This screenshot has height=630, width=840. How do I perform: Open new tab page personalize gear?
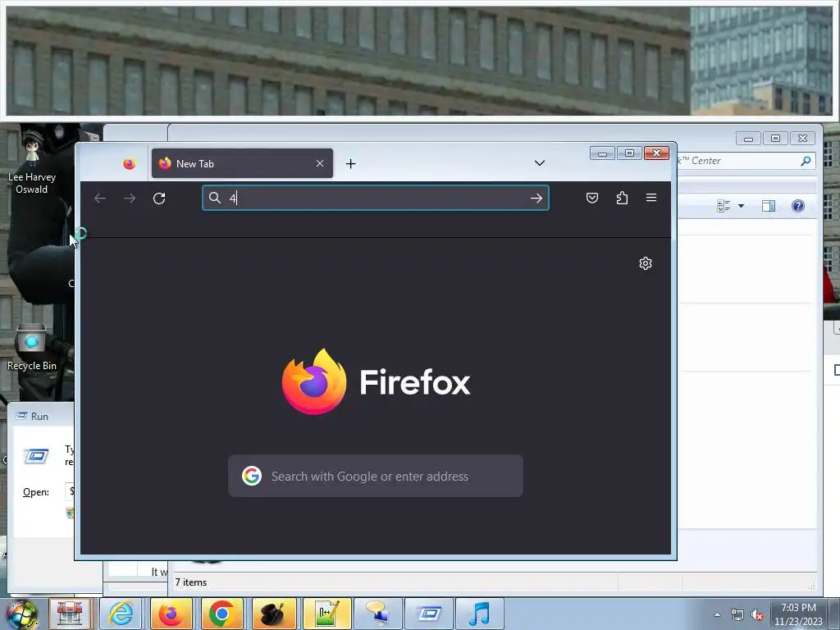[x=646, y=263]
